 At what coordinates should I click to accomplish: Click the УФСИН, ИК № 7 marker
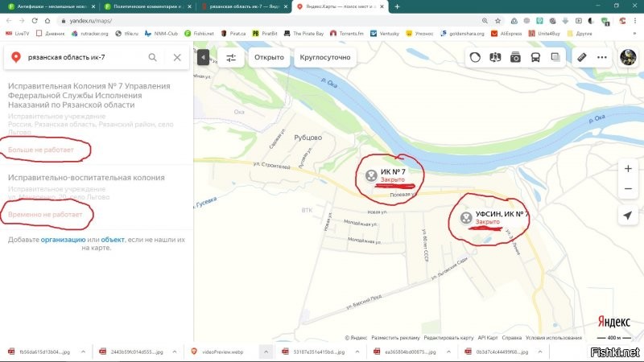pyautogui.click(x=466, y=217)
